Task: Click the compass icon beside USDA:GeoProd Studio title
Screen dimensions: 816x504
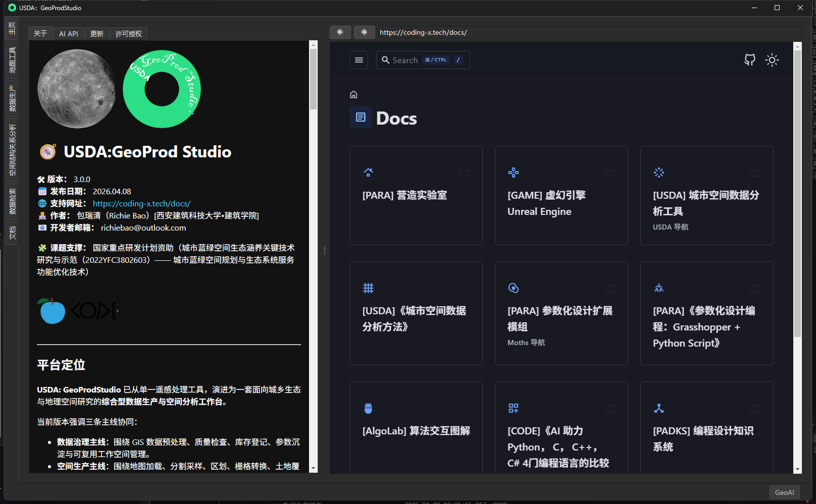Action: pos(47,151)
